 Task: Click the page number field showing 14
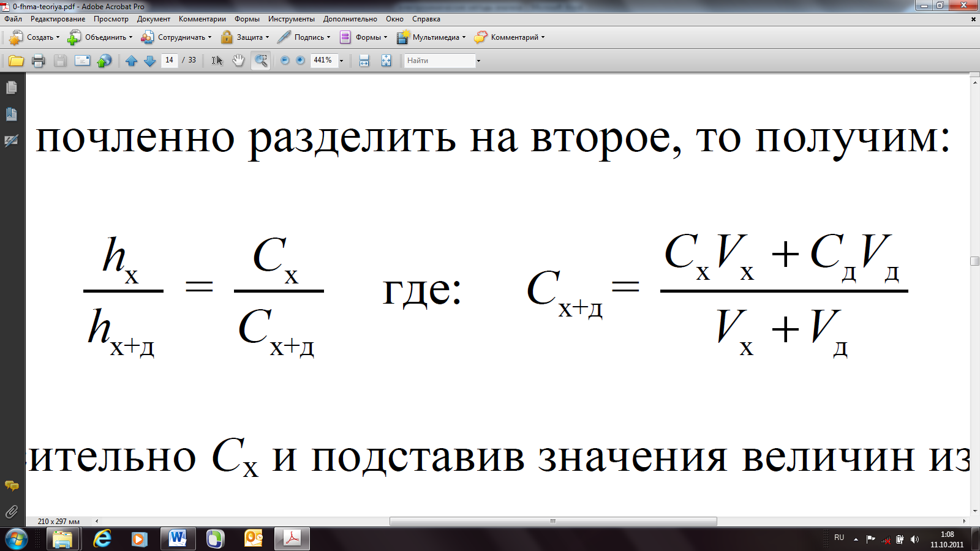[170, 60]
